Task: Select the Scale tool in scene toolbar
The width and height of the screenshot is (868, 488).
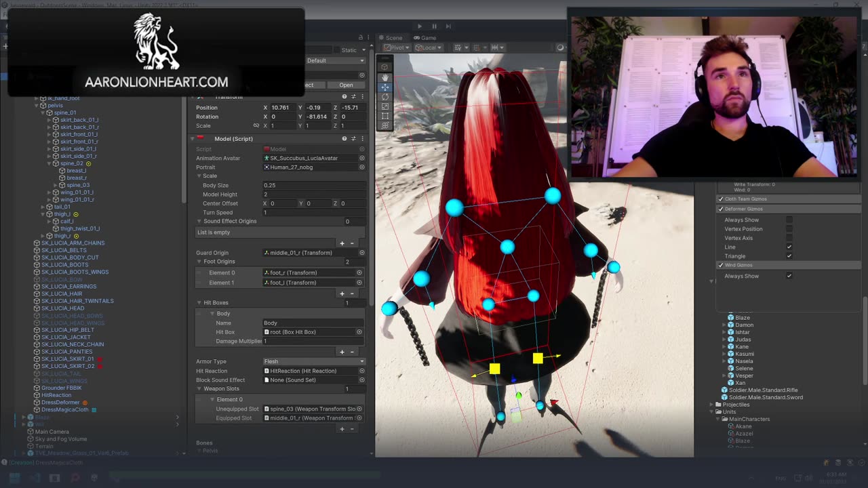Action: [x=385, y=106]
